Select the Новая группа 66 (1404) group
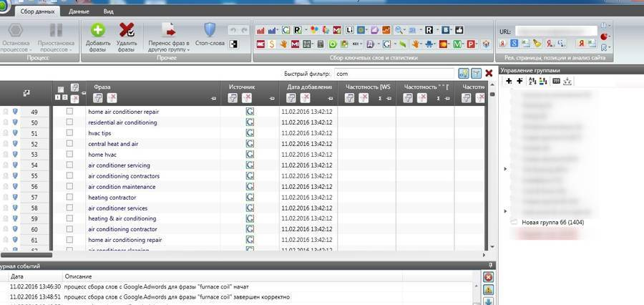 552,223
